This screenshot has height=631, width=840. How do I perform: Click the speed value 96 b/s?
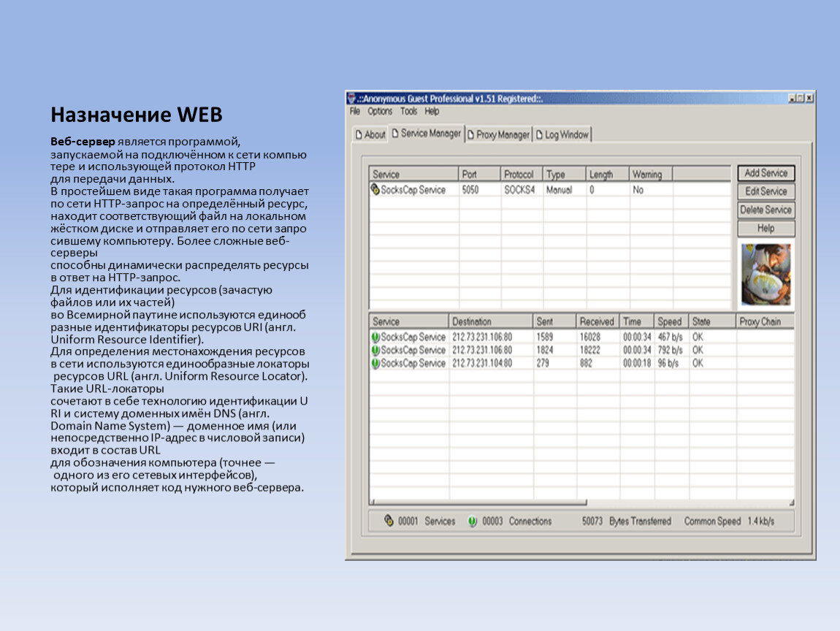click(x=668, y=363)
